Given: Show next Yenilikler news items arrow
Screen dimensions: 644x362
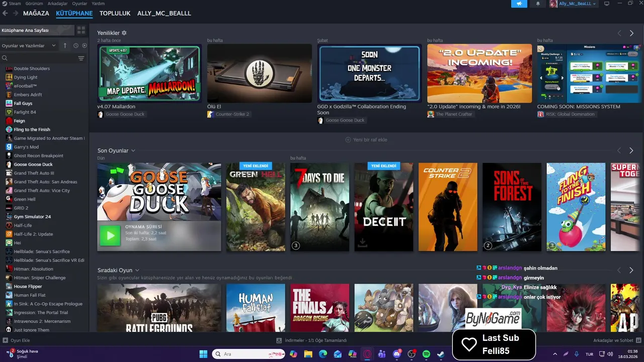Looking at the screenshot, I should coord(631,33).
